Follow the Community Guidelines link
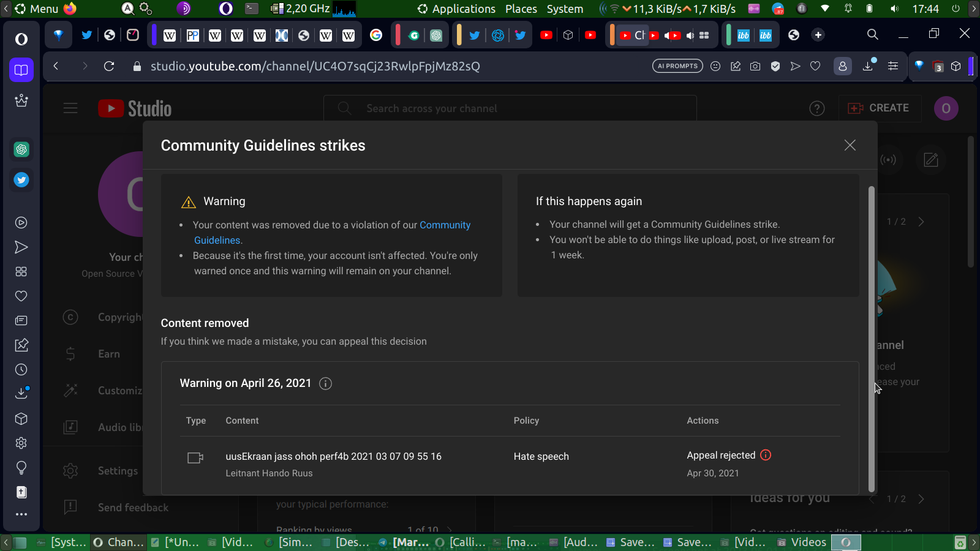The width and height of the screenshot is (980, 551). pos(445,225)
